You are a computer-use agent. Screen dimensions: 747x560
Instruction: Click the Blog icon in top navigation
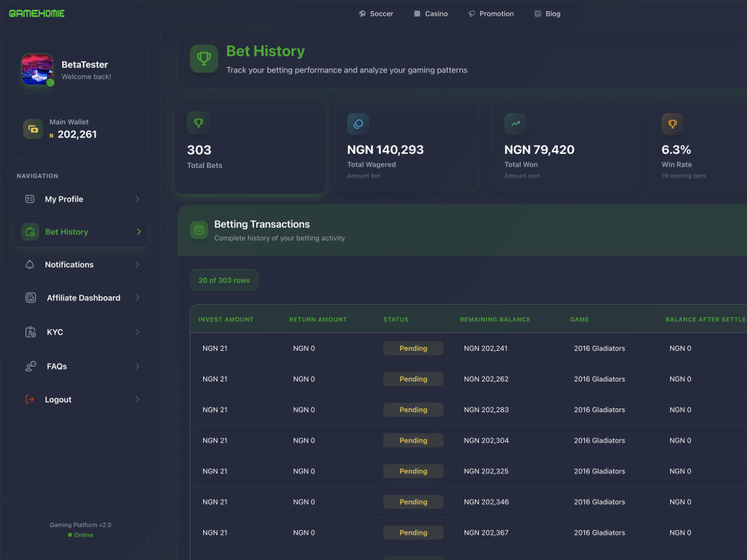click(537, 13)
